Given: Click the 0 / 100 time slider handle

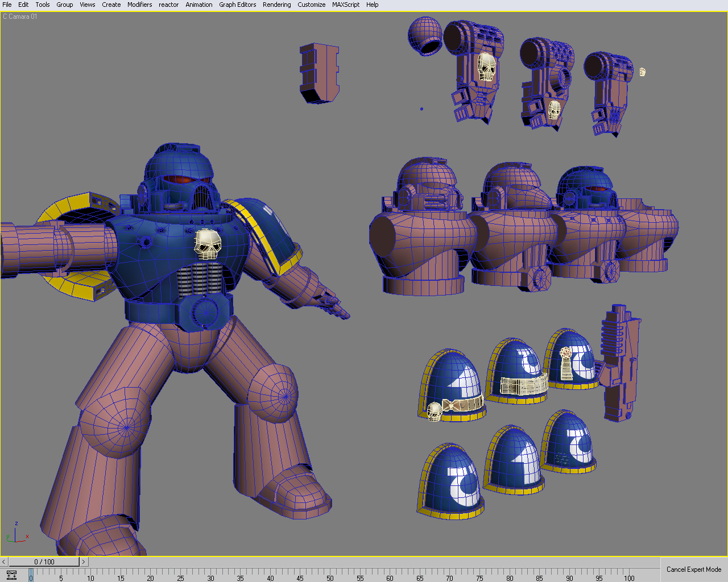Looking at the screenshot, I should (44, 562).
